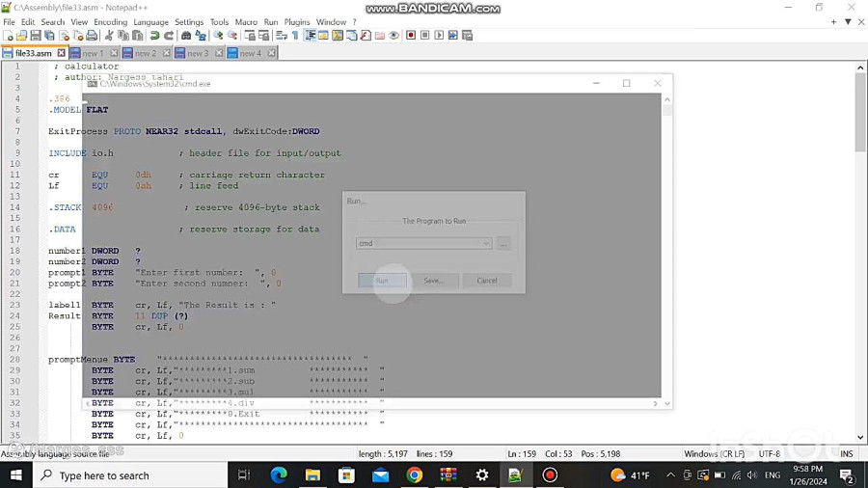Open the Macro menu
Viewport: 868px width, 488px height.
pos(246,22)
